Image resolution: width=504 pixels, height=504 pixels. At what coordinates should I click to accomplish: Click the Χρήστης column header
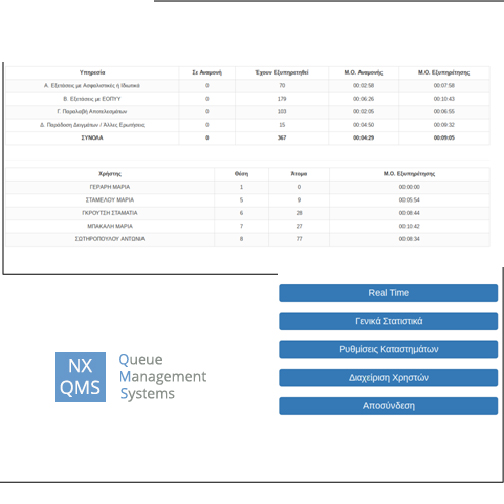pyautogui.click(x=110, y=174)
